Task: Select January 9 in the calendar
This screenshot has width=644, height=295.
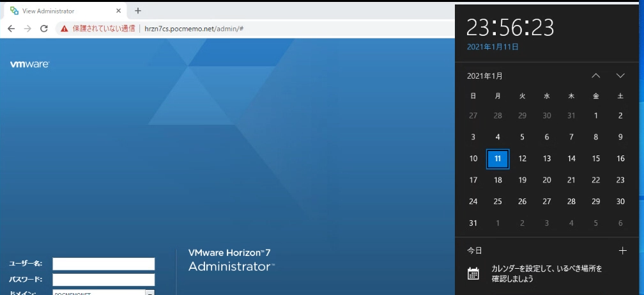Action: pyautogui.click(x=620, y=137)
